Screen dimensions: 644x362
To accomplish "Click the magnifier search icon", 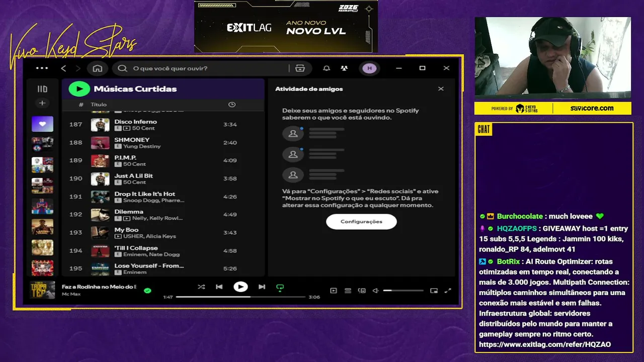I will click(x=122, y=68).
